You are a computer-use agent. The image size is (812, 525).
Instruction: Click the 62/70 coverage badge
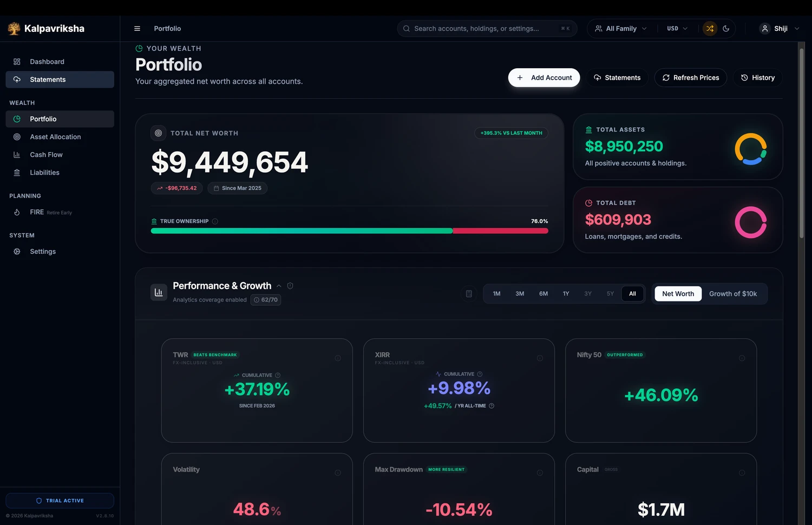pyautogui.click(x=265, y=300)
